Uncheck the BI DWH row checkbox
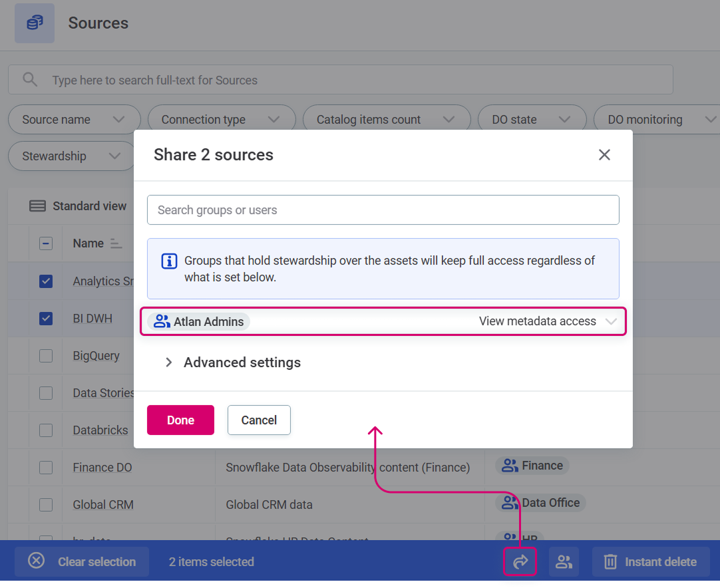 click(x=45, y=318)
